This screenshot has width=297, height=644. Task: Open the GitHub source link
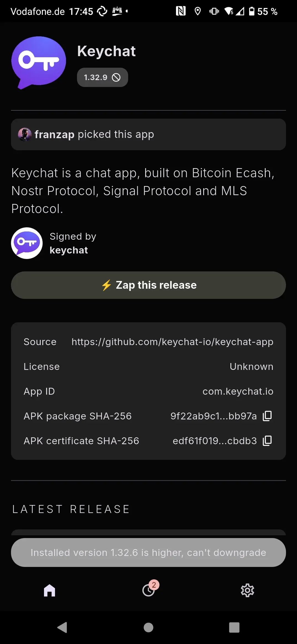point(172,342)
